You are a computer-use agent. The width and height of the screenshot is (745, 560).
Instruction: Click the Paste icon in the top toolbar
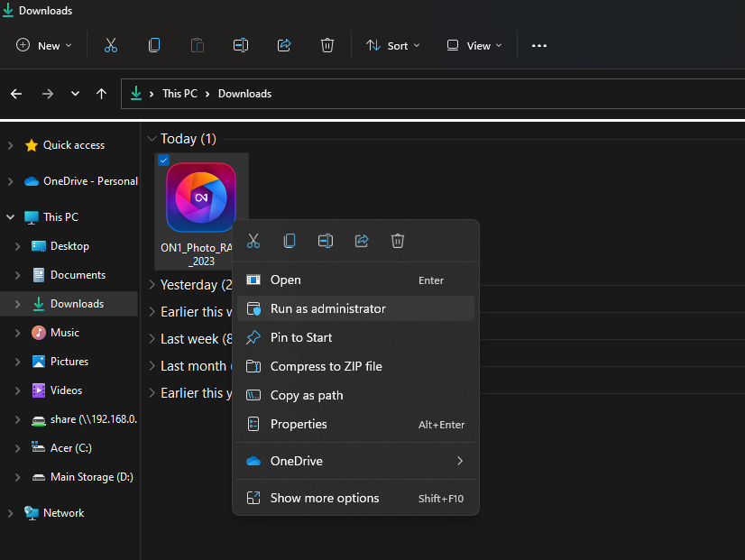click(198, 46)
